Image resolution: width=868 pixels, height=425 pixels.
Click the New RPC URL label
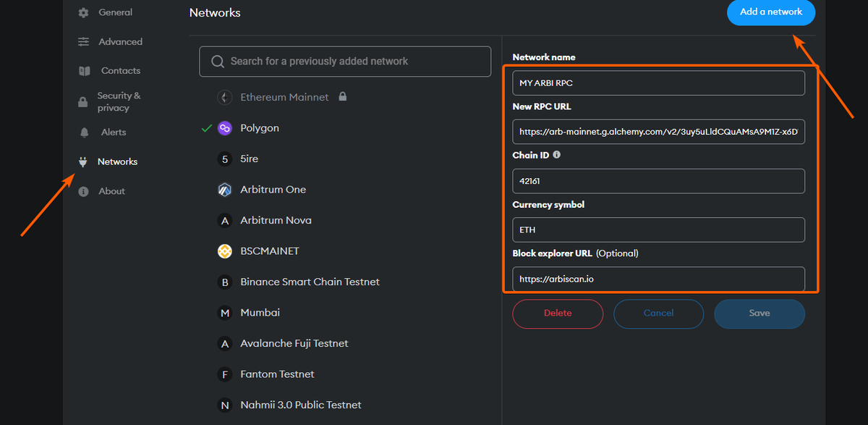point(542,106)
